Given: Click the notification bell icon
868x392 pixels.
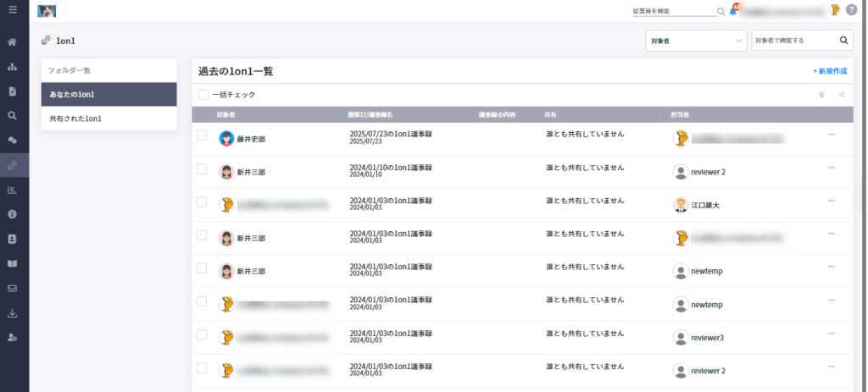Looking at the screenshot, I should click(x=733, y=10).
